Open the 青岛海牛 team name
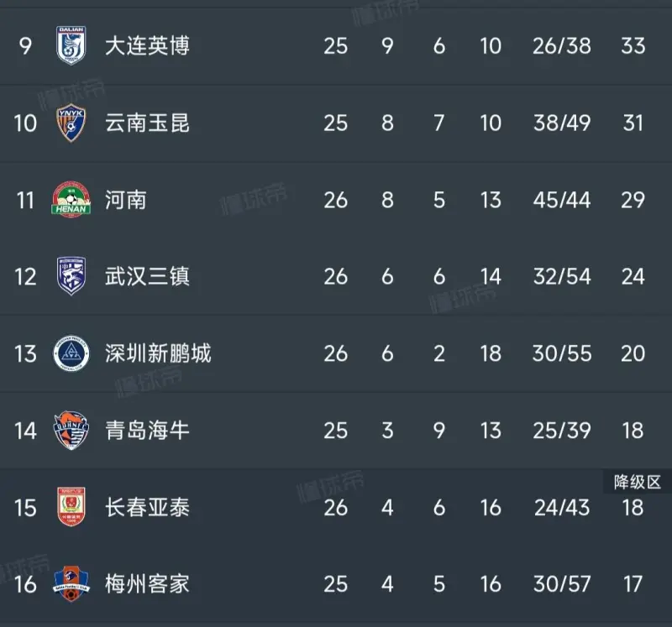The height and width of the screenshot is (627, 672). pyautogui.click(x=147, y=431)
